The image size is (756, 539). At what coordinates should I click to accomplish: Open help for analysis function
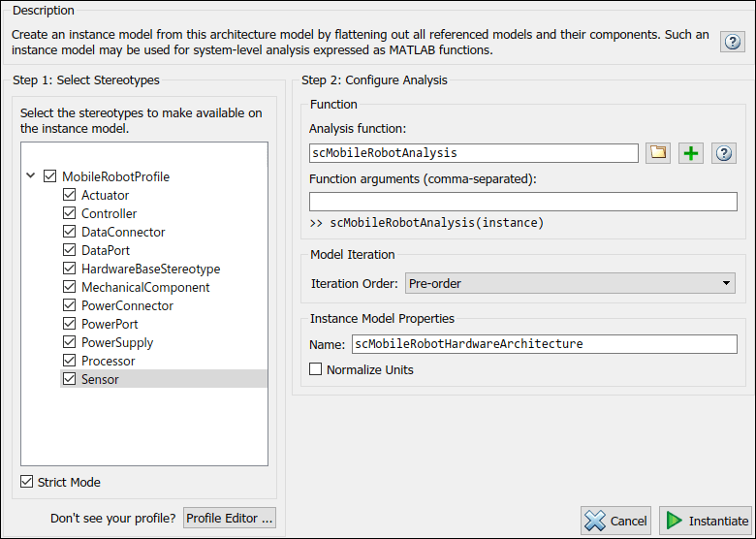coord(723,153)
